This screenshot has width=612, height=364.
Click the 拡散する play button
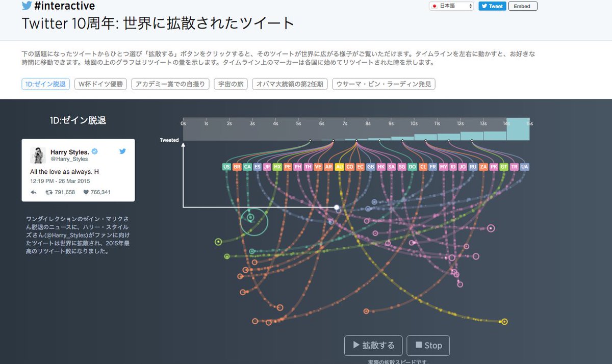pyautogui.click(x=373, y=345)
